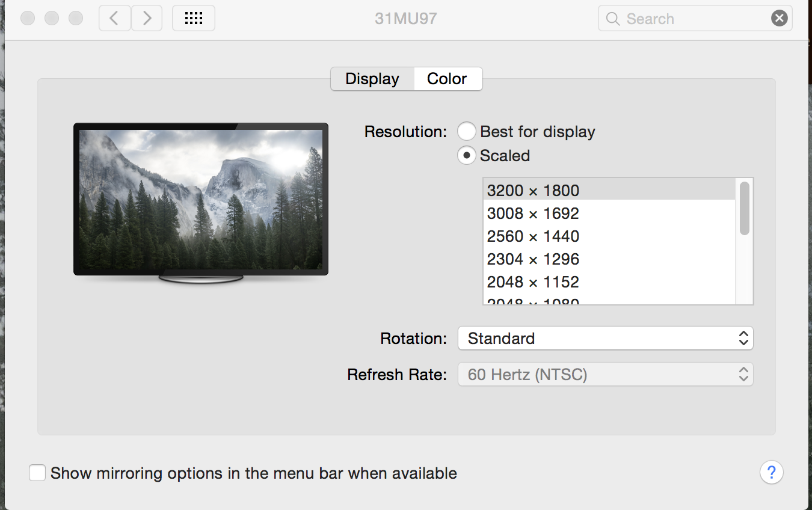
Task: Clear search with the X icon
Action: [x=780, y=19]
